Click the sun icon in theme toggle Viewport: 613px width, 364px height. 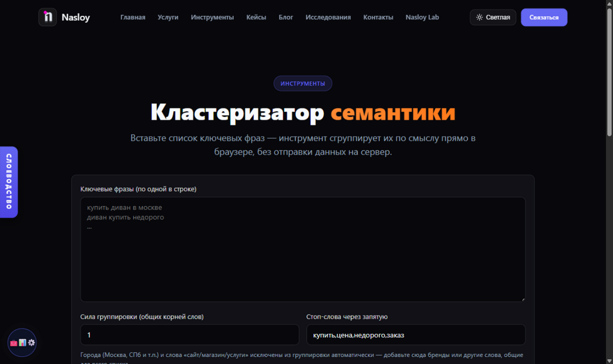point(479,17)
